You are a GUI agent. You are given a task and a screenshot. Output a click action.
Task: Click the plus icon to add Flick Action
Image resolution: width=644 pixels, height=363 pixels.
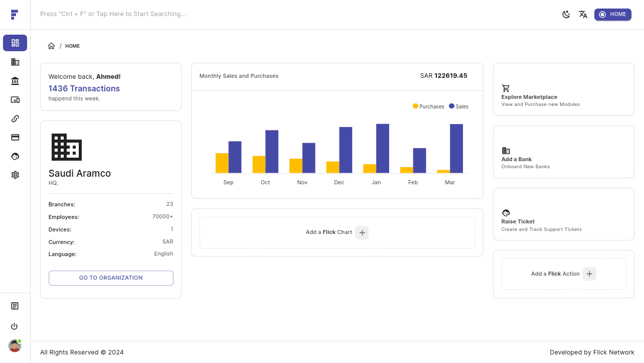589,274
